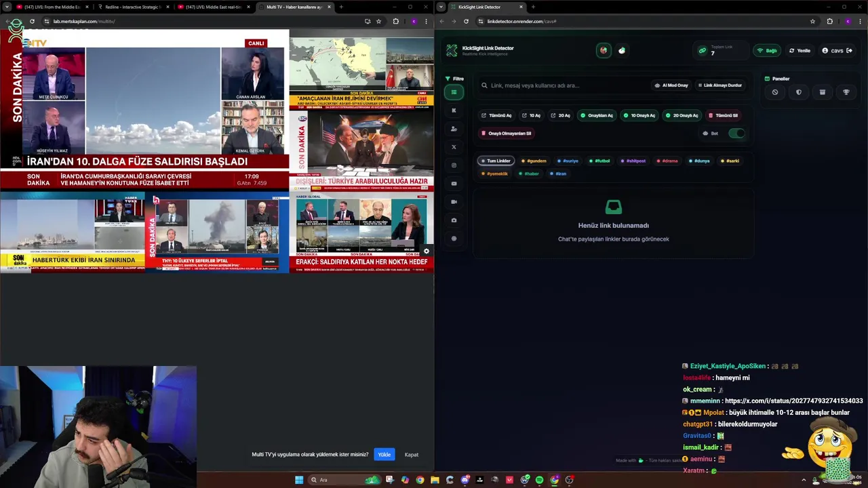
Task: Focus the link search input field
Action: [x=562, y=85]
